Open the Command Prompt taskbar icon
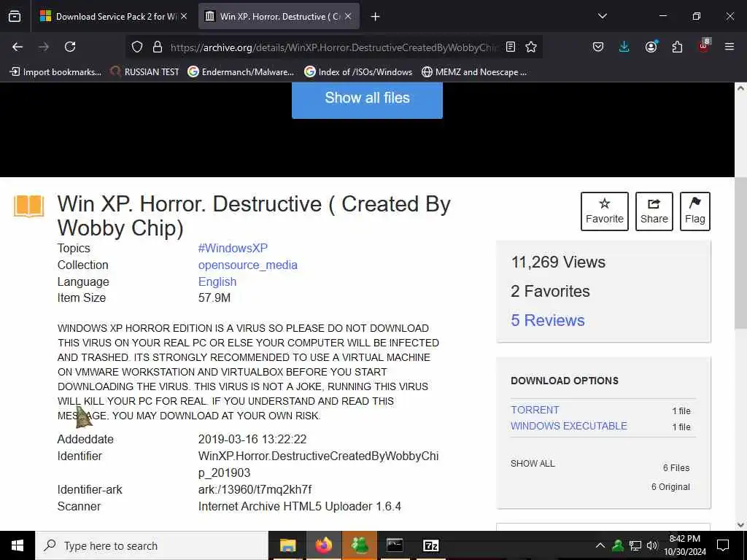Image resolution: width=747 pixels, height=560 pixels. (395, 545)
